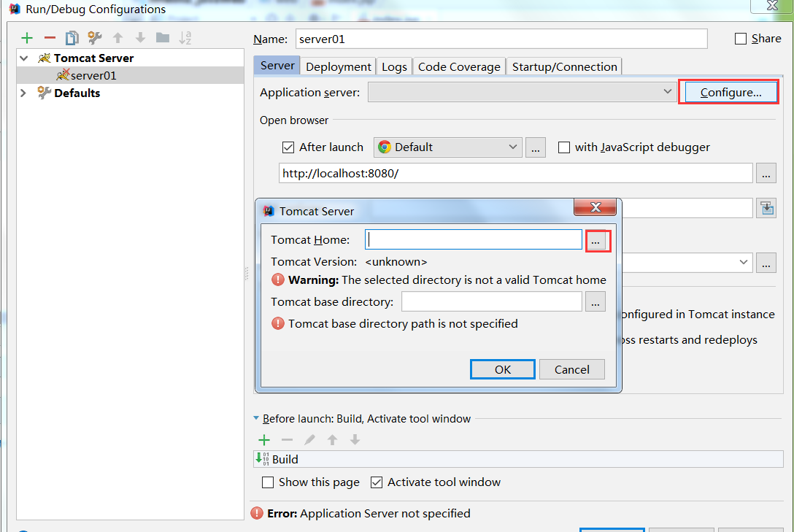Viewport: 794px width, 532px height.
Task: Add new configuration with green plus icon
Action: coord(27,38)
